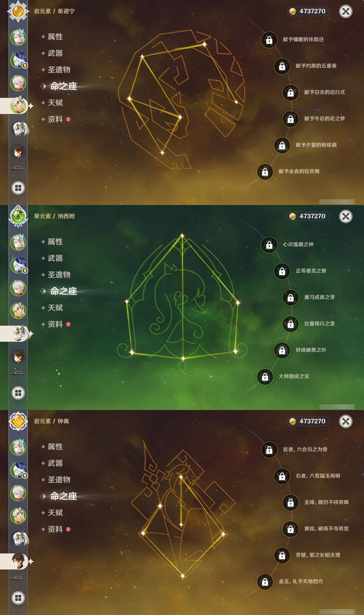Select the locked 薰习成就之芽 constellation
The height and width of the screenshot is (615, 364).
[x=290, y=298]
